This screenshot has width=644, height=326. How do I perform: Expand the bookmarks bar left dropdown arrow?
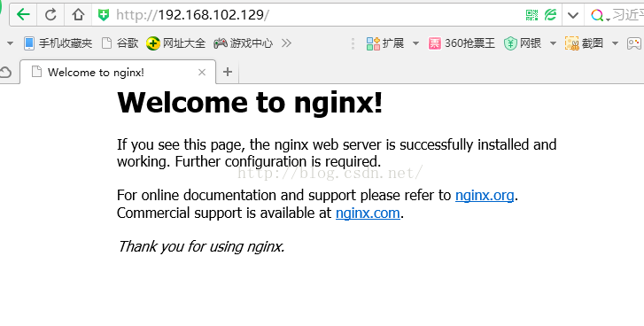[10, 43]
